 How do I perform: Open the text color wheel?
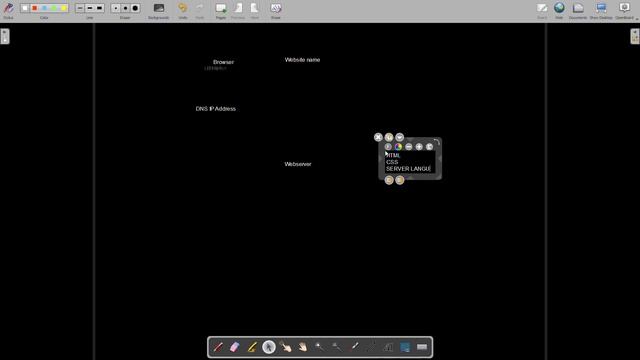coord(398,147)
